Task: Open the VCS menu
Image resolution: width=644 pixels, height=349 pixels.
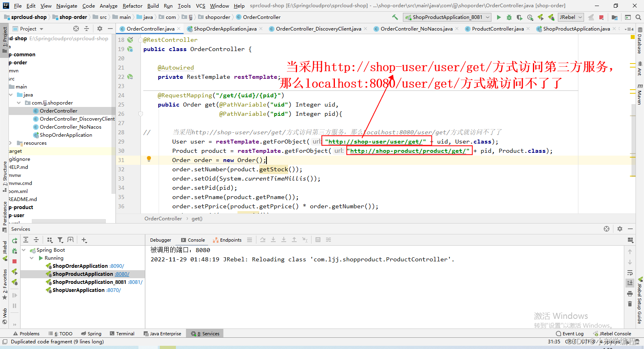Action: click(200, 6)
